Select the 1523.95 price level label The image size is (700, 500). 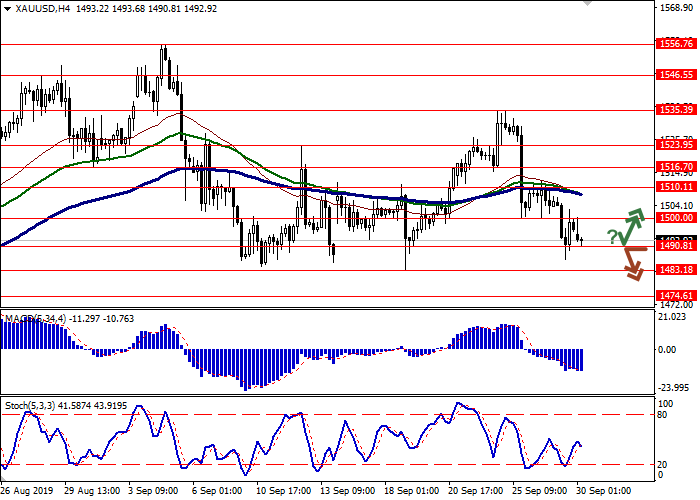676,145
